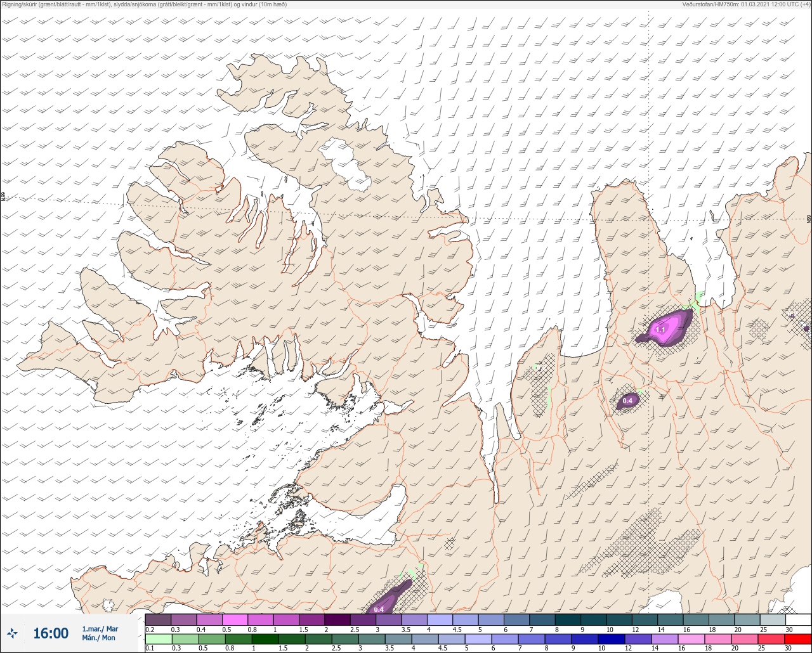Select upper legend swatch between 3.5 and 4
The width and height of the screenshot is (812, 653).
[x=414, y=619]
